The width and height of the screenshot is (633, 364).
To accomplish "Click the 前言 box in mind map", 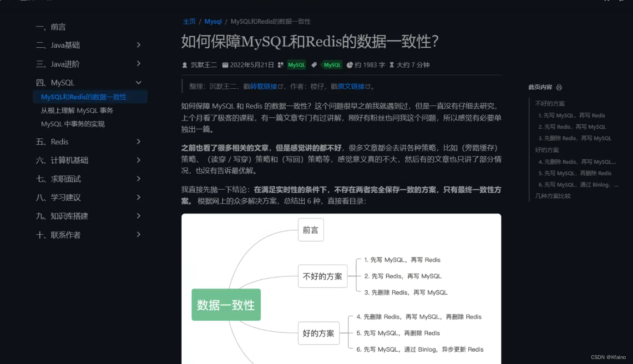I will point(311,230).
